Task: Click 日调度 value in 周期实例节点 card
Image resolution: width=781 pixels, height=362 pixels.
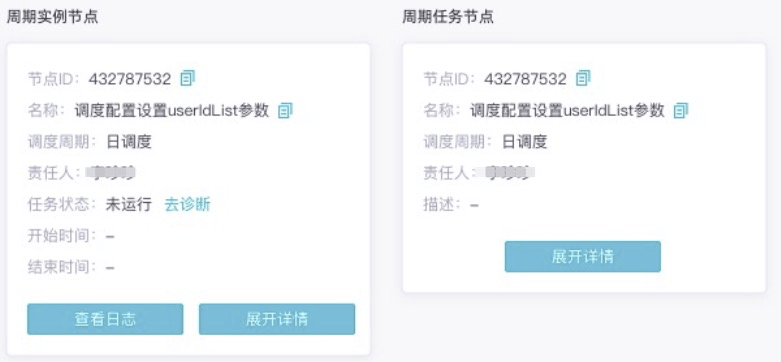Action: [129, 142]
